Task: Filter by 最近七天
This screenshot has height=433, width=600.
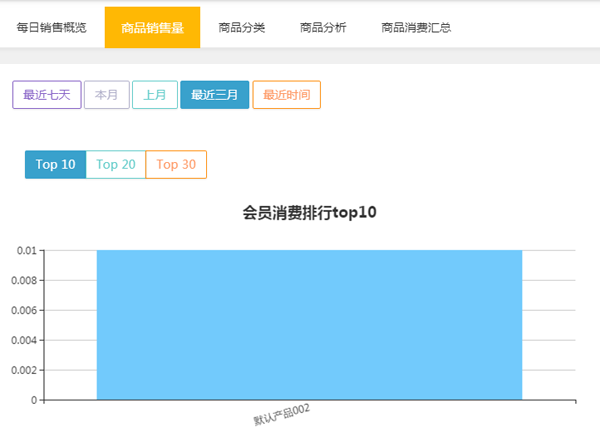Action: pos(46,95)
